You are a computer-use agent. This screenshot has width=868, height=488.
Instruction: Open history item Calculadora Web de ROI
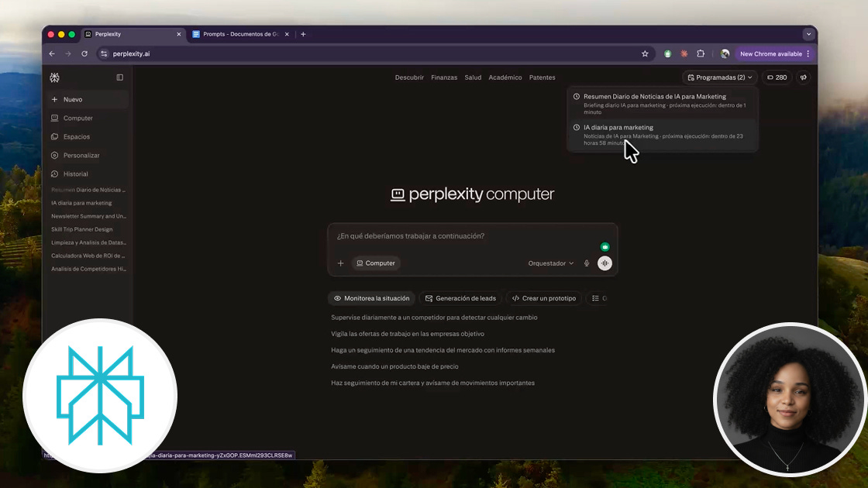click(88, 256)
